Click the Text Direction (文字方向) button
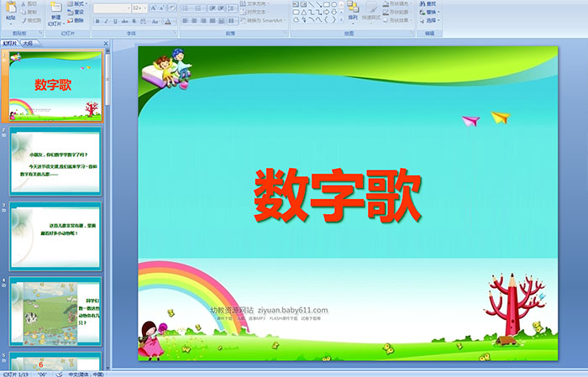The height and width of the screenshot is (377, 588). (x=255, y=3)
